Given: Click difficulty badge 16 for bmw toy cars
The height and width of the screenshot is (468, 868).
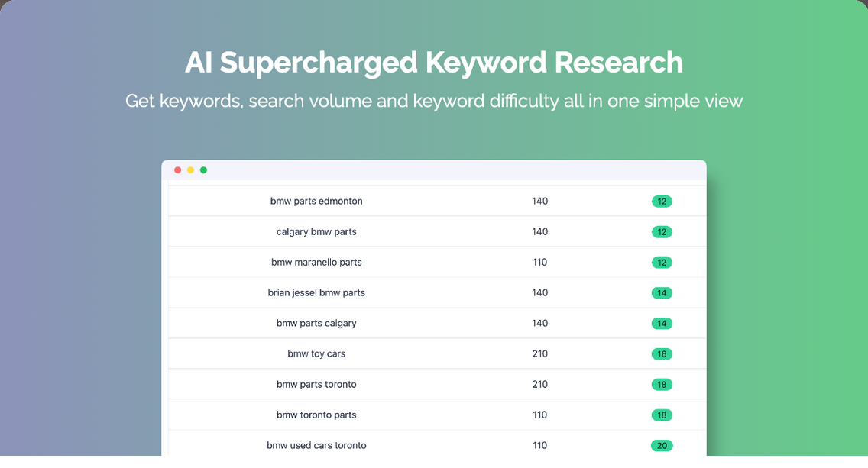Looking at the screenshot, I should tap(662, 354).
